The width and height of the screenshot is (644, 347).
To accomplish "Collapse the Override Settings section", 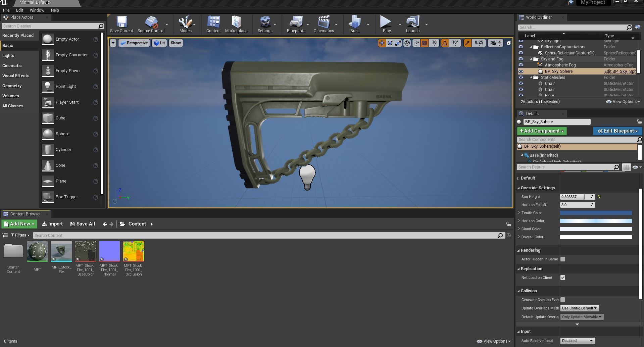I will (518, 188).
